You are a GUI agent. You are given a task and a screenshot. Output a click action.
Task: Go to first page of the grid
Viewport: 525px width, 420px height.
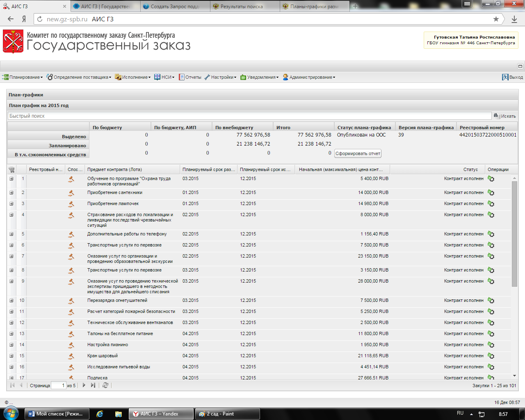tap(12, 385)
